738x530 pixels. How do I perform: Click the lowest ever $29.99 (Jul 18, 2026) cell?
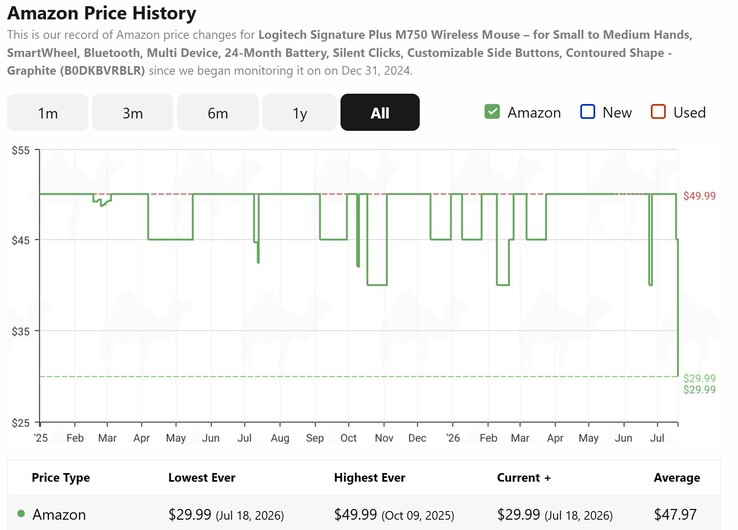tap(226, 514)
